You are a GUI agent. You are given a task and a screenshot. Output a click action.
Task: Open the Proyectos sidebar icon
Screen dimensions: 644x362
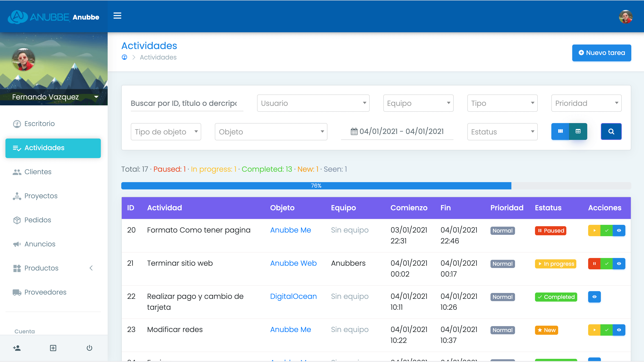tap(17, 196)
